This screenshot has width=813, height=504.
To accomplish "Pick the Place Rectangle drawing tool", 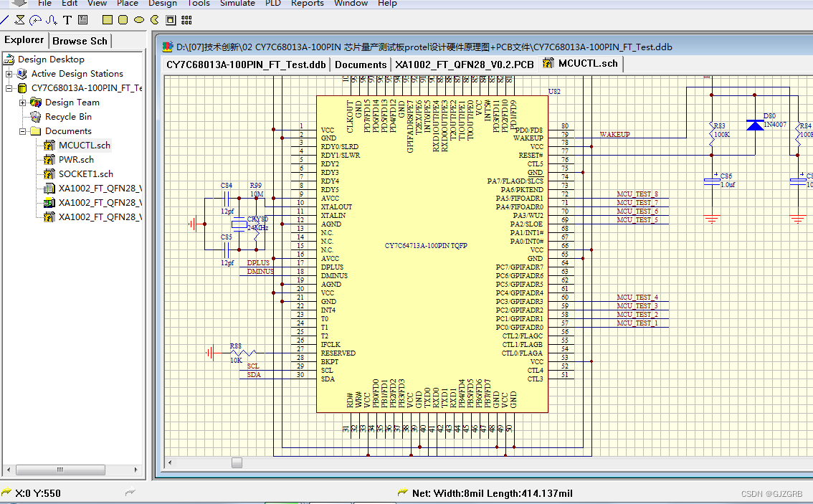I will click(108, 20).
